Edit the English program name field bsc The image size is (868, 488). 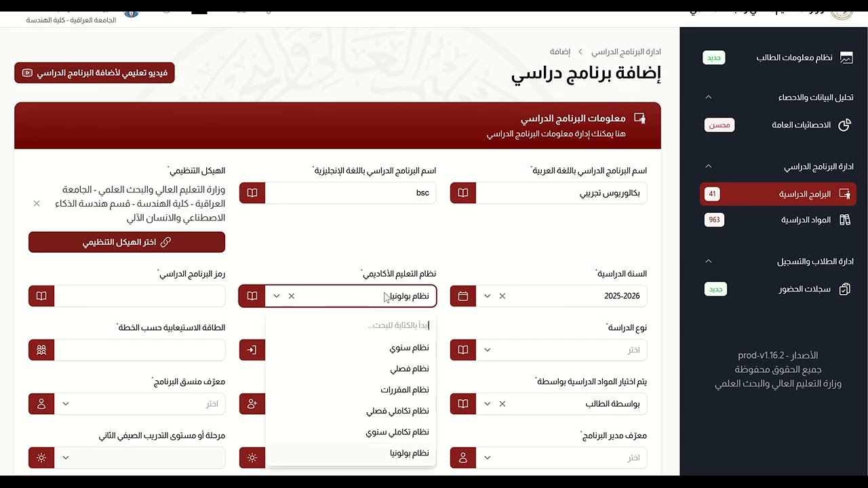351,193
